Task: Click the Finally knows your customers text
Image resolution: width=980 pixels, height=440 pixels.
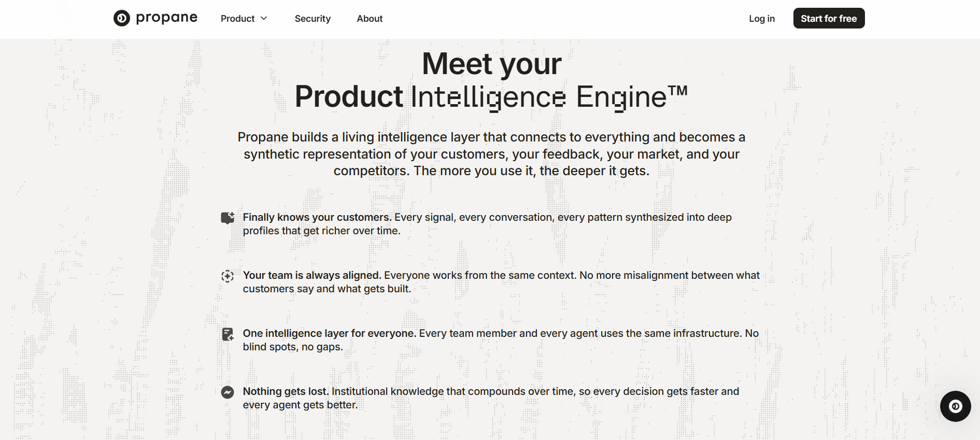Action: (317, 217)
